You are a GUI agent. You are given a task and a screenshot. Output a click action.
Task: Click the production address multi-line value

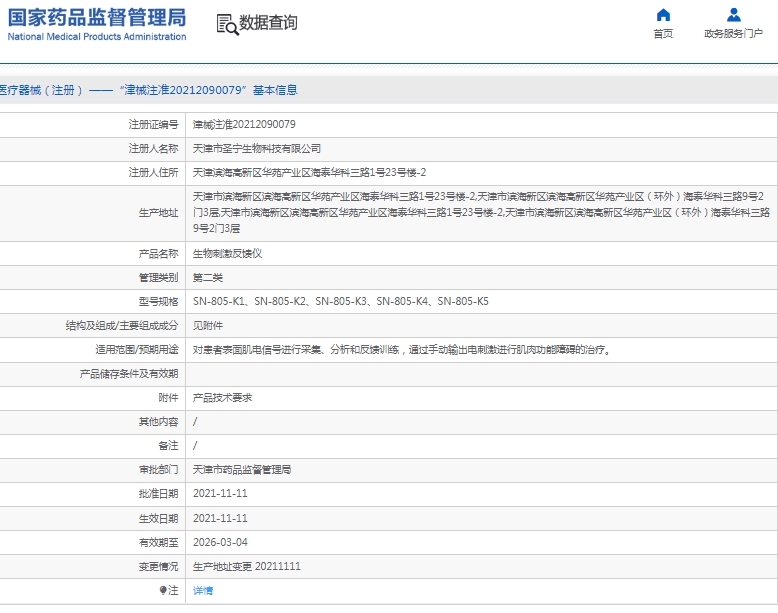(x=481, y=212)
